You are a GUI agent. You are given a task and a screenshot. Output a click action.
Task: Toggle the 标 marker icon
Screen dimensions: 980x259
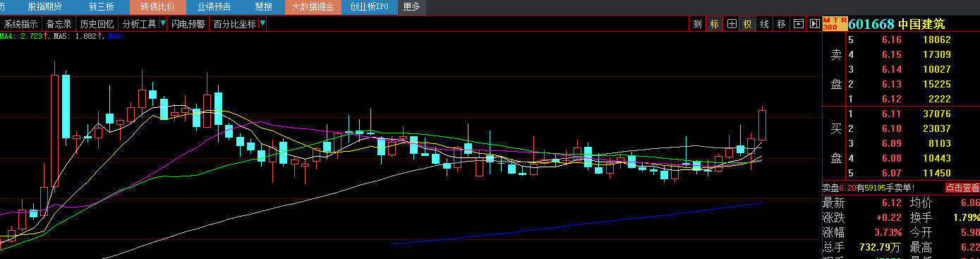715,24
